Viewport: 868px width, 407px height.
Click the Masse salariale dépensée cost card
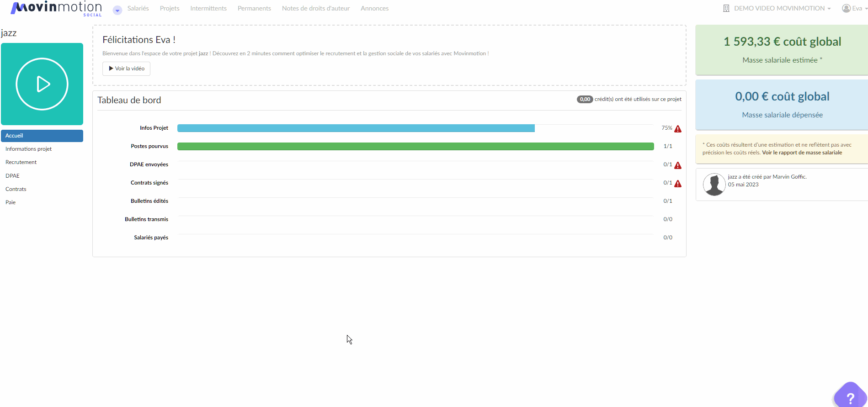[782, 105]
